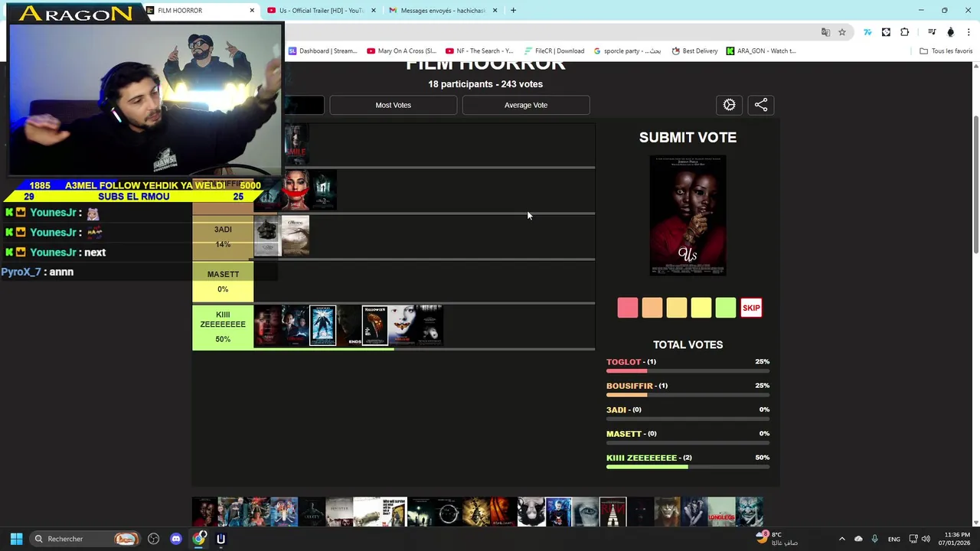The width and height of the screenshot is (980, 551).
Task: Click the Us movie poster under Submit Vote
Action: pyautogui.click(x=688, y=215)
